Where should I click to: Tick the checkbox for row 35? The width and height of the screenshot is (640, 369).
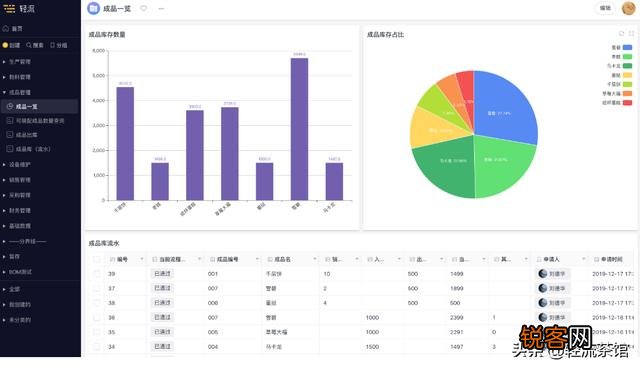97,332
